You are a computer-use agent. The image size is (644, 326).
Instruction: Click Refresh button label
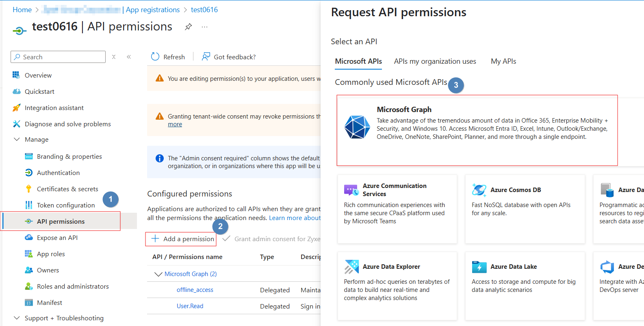click(x=174, y=57)
